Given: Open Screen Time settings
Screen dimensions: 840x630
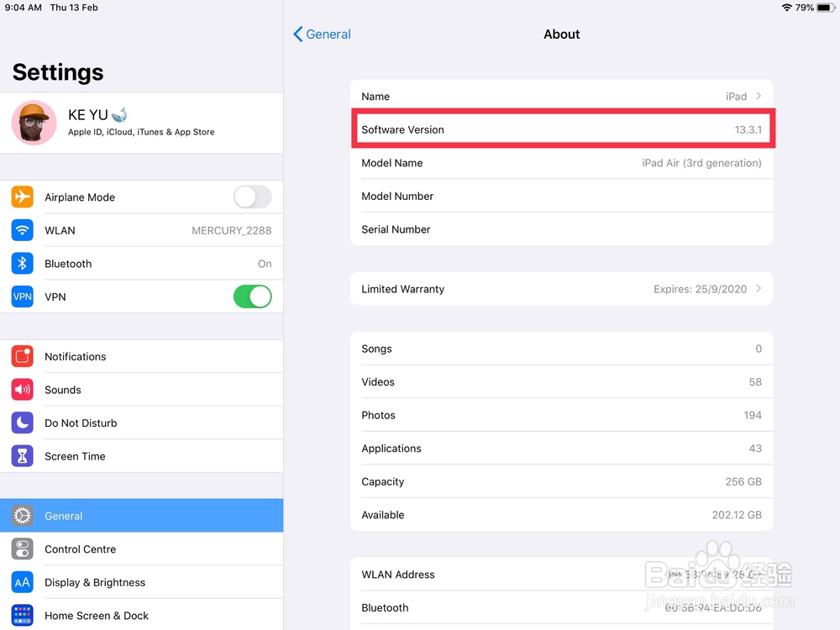Looking at the screenshot, I should [141, 456].
